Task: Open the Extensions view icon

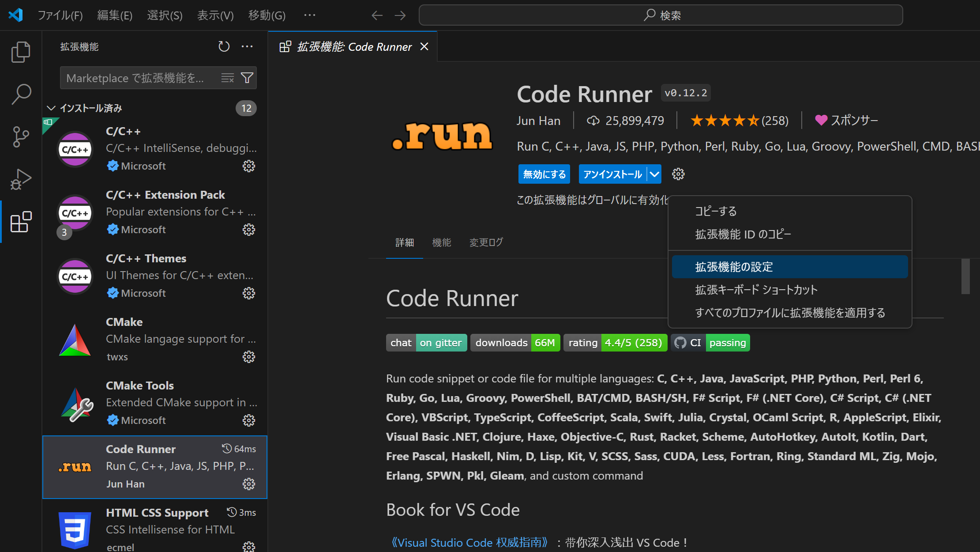Action: (21, 221)
